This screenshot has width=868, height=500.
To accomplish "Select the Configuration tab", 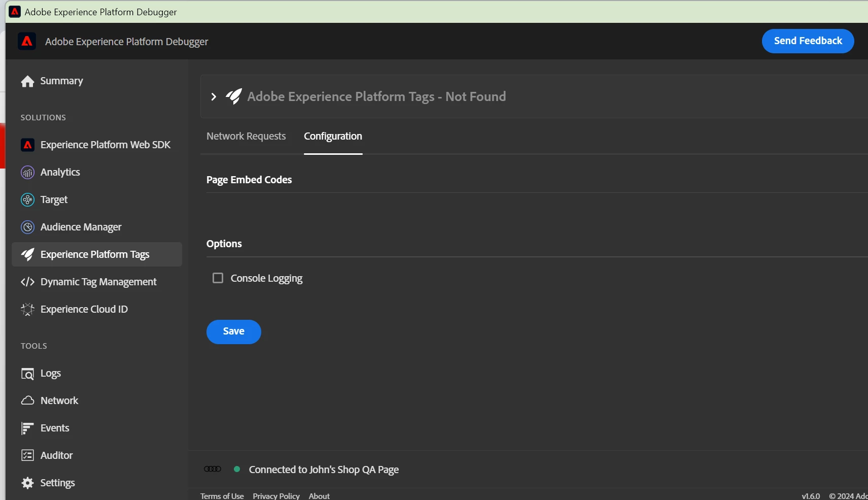I will 333,136.
